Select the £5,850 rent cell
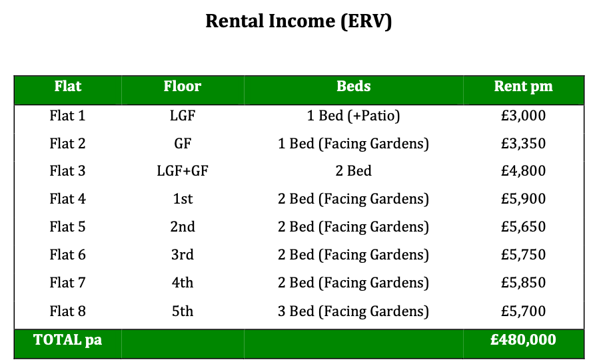 [523, 283]
